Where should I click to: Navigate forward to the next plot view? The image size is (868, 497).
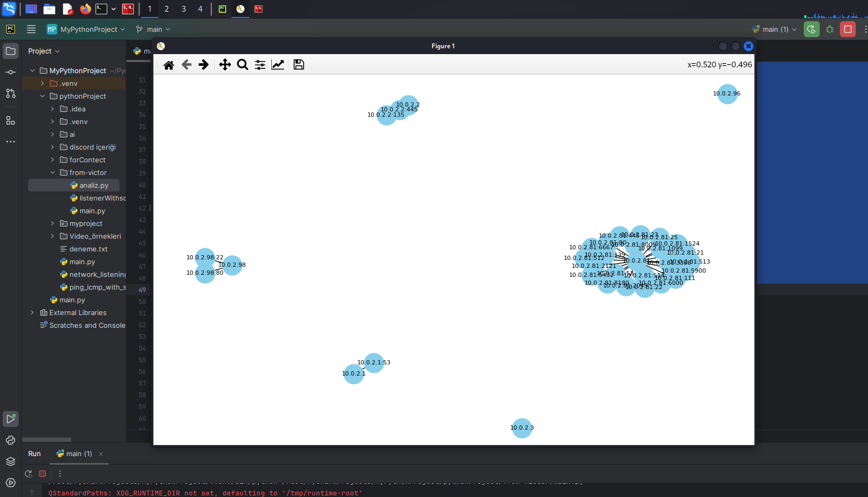[x=203, y=64]
